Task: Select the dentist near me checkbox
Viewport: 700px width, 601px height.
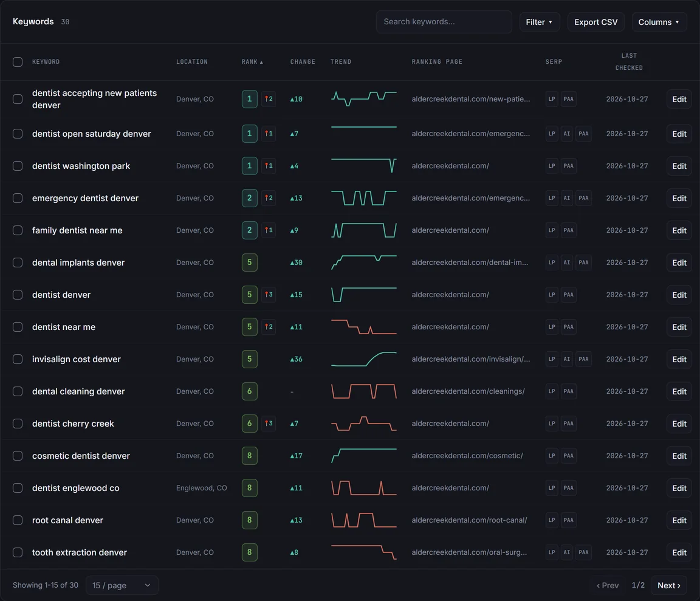Action: click(18, 327)
